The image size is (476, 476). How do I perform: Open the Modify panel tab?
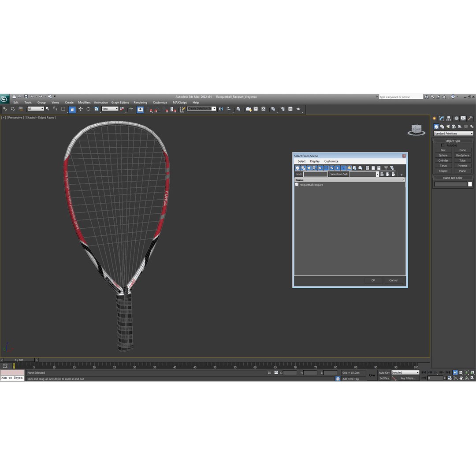(441, 119)
